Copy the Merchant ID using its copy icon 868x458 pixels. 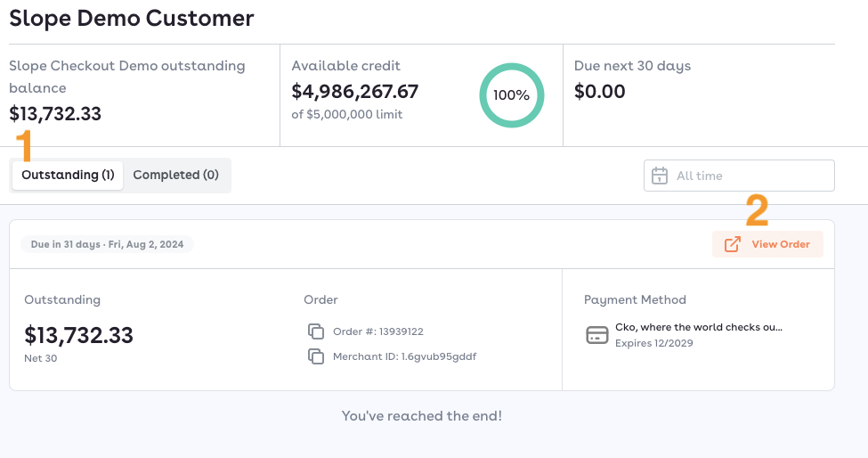(315, 356)
